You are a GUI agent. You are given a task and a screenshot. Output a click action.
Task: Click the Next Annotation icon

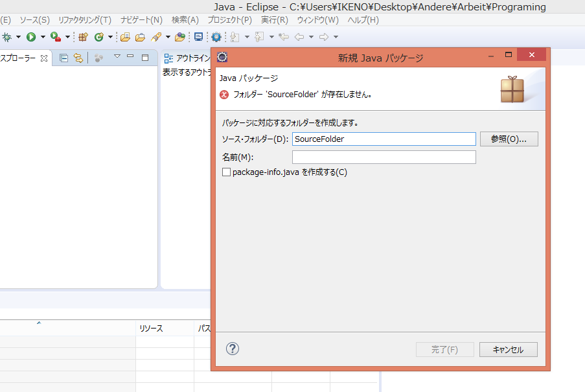click(x=235, y=37)
